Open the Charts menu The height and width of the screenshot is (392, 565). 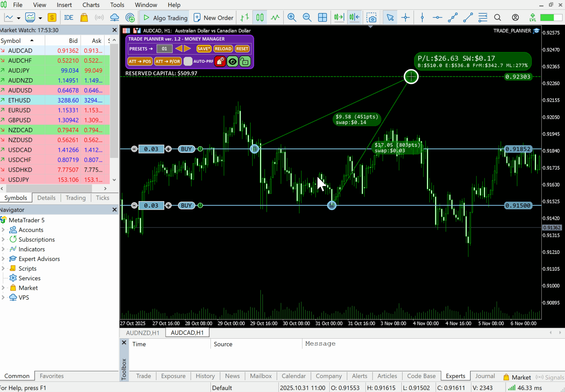coord(90,5)
